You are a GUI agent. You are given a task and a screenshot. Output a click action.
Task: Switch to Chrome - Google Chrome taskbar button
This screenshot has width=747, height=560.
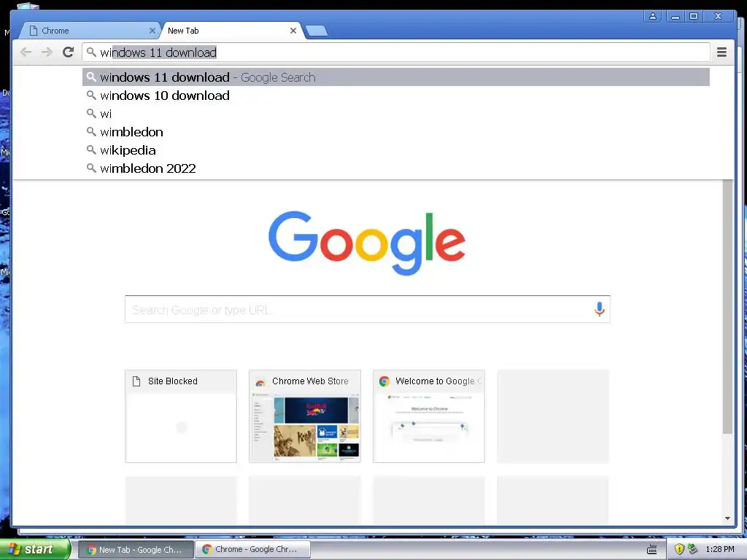pyautogui.click(x=252, y=550)
